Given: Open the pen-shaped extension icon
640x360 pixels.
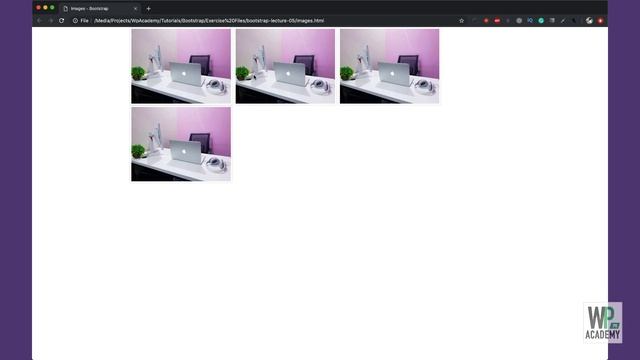Looking at the screenshot, I should [x=563, y=20].
